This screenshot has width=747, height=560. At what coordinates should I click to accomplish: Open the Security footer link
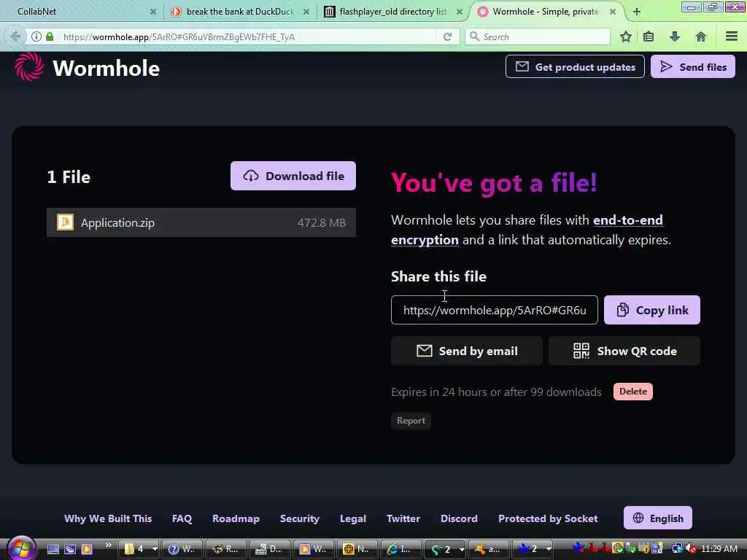pyautogui.click(x=300, y=518)
